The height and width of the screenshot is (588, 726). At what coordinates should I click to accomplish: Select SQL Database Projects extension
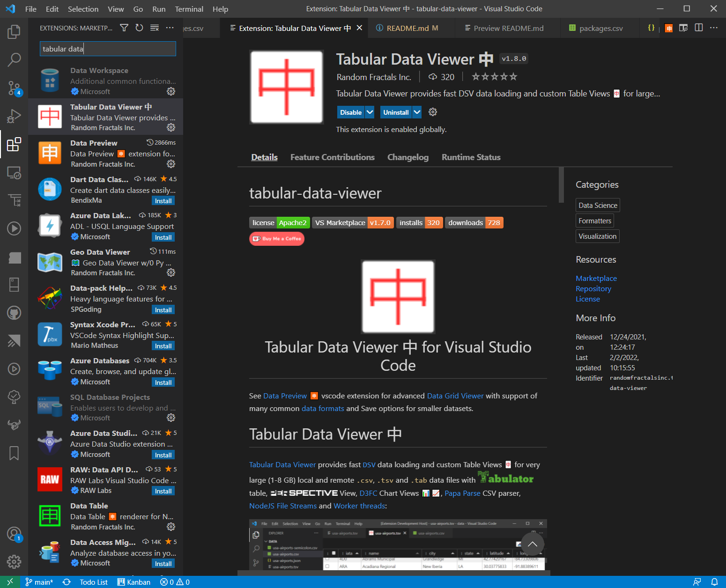tap(105, 407)
